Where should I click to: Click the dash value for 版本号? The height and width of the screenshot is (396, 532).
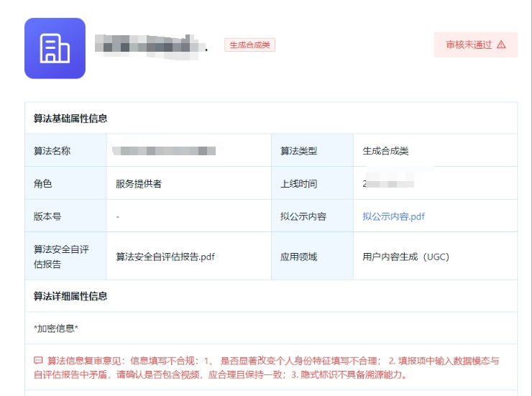pyautogui.click(x=118, y=216)
